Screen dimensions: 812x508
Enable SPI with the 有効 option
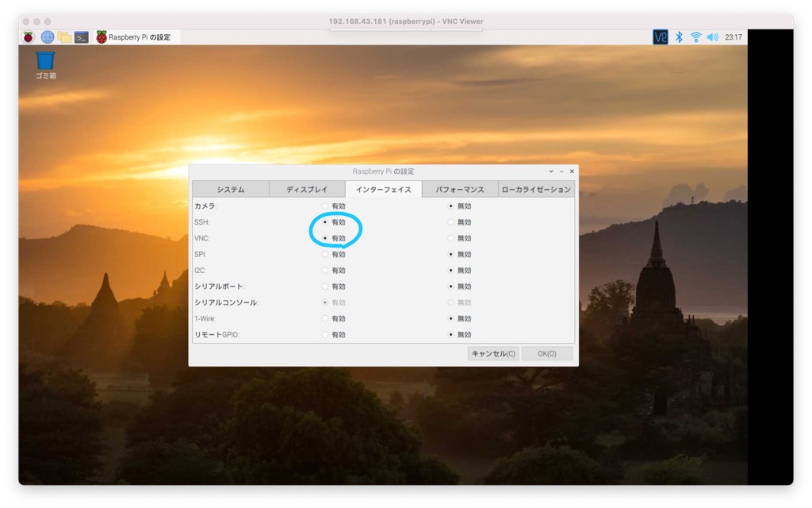pyautogui.click(x=325, y=255)
